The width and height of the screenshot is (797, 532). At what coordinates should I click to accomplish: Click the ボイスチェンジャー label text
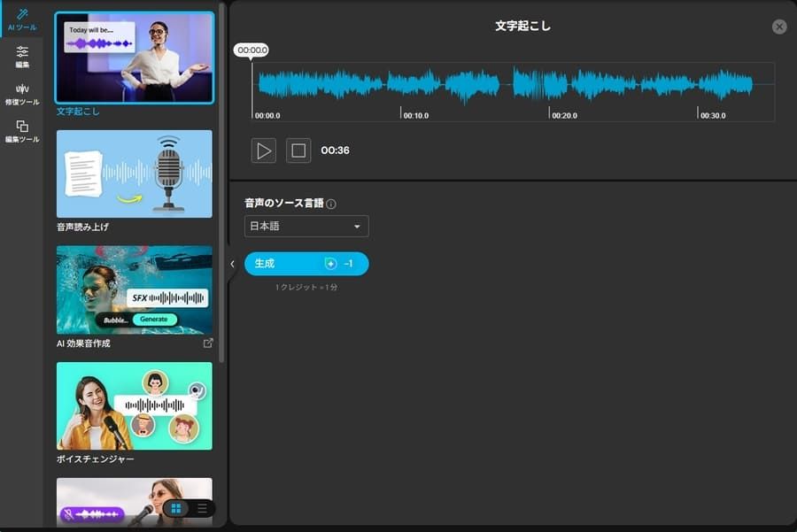coord(95,459)
